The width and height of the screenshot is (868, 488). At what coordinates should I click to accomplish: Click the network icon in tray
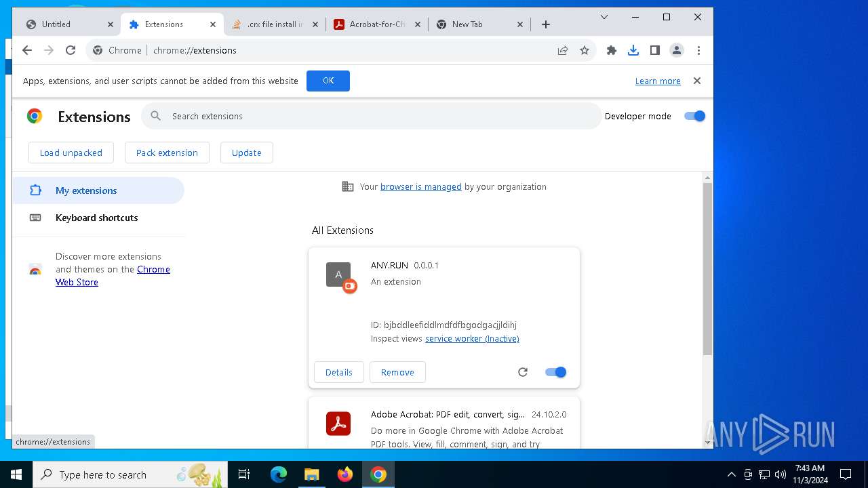(x=764, y=474)
